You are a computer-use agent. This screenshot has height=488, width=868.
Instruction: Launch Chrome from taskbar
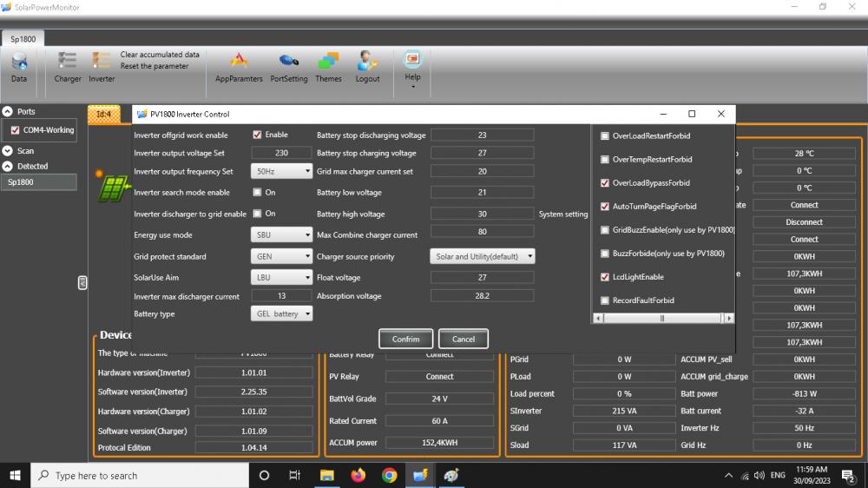point(389,475)
